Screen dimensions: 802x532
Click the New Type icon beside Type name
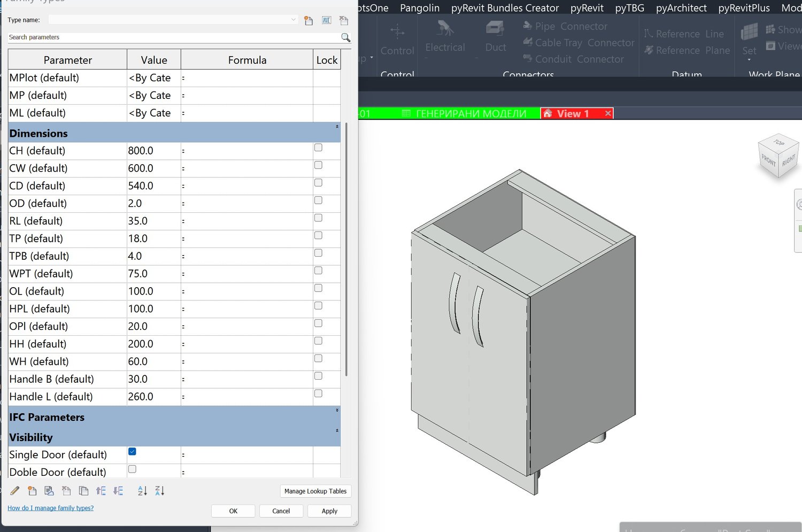(309, 20)
